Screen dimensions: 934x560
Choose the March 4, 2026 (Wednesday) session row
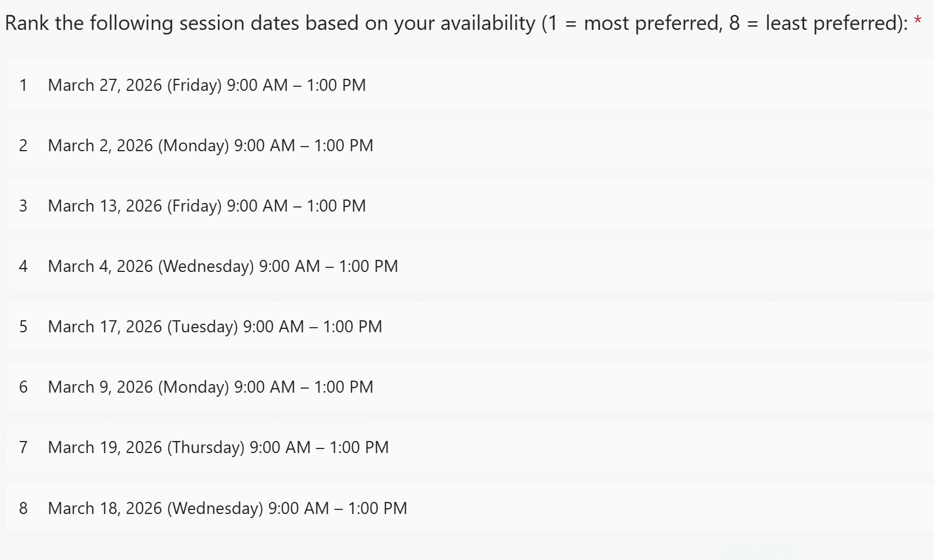[x=223, y=266]
